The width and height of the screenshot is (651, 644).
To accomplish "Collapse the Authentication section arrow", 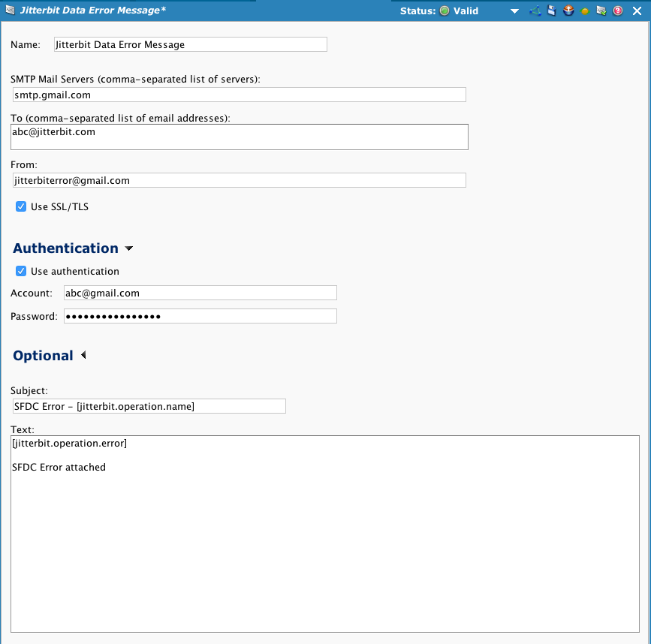I will click(x=128, y=248).
